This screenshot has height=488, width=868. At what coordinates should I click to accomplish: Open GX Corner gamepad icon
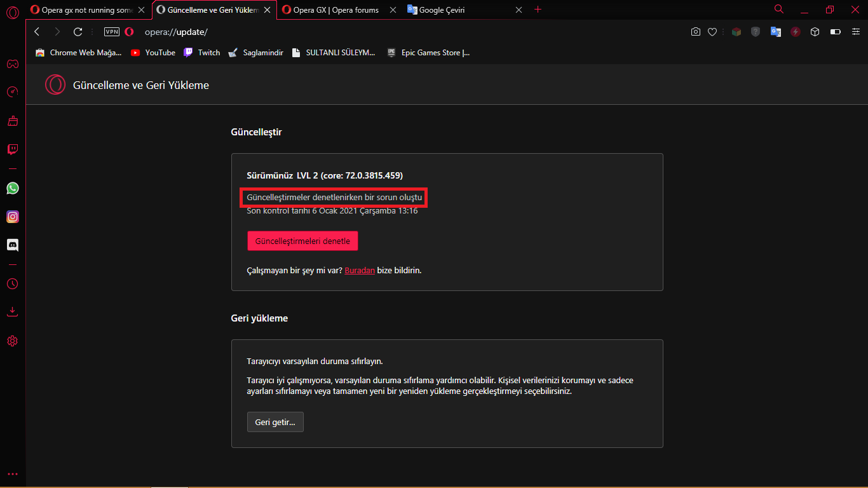click(12, 64)
